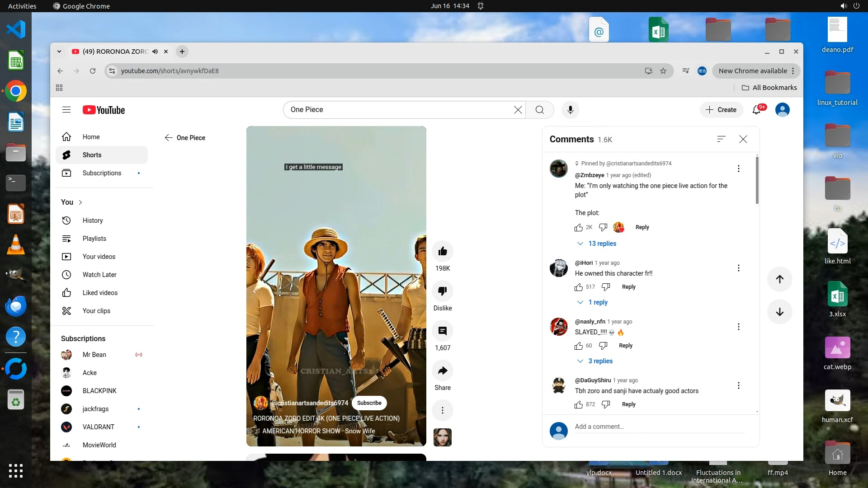This screenshot has height=488, width=868.
Task: Click the comments panel scrollbar
Action: coord(757,181)
